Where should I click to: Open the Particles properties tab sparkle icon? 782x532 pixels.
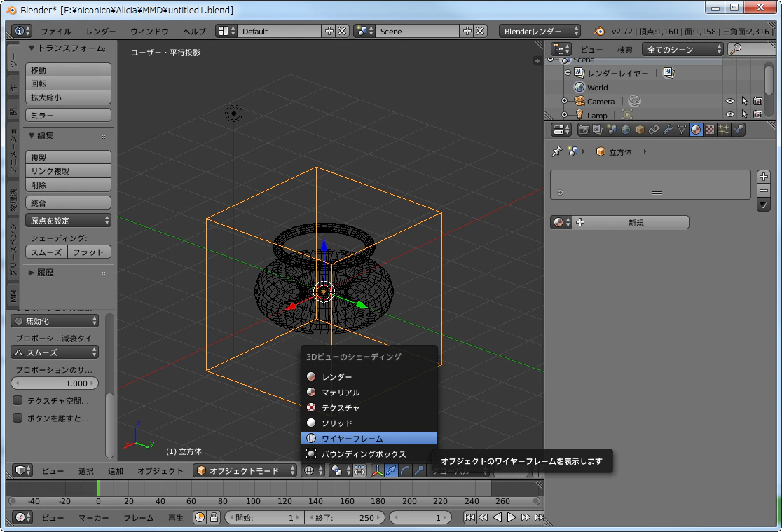point(724,130)
